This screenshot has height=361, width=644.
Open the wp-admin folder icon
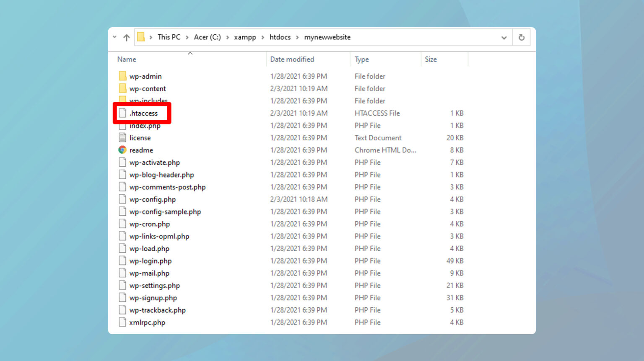pyautogui.click(x=122, y=76)
